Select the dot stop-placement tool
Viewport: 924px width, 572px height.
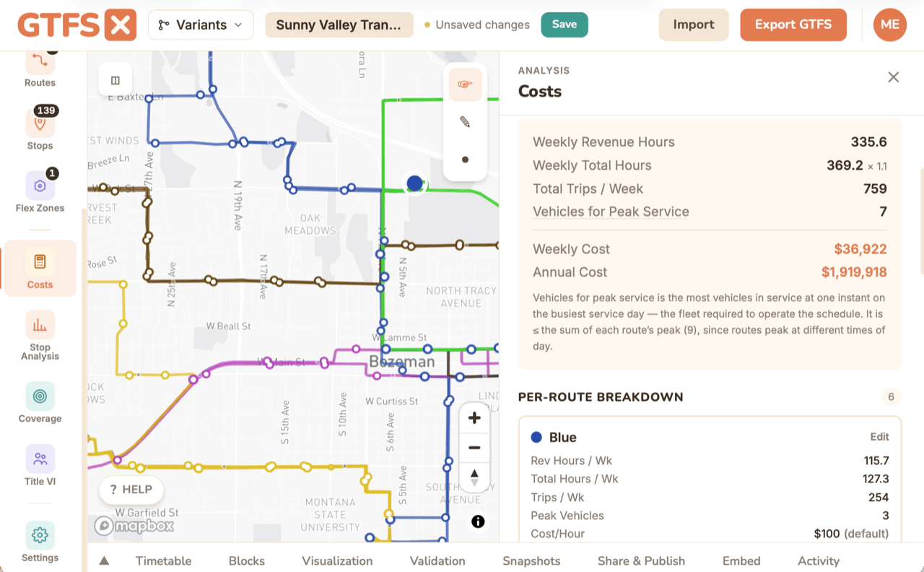click(x=465, y=160)
